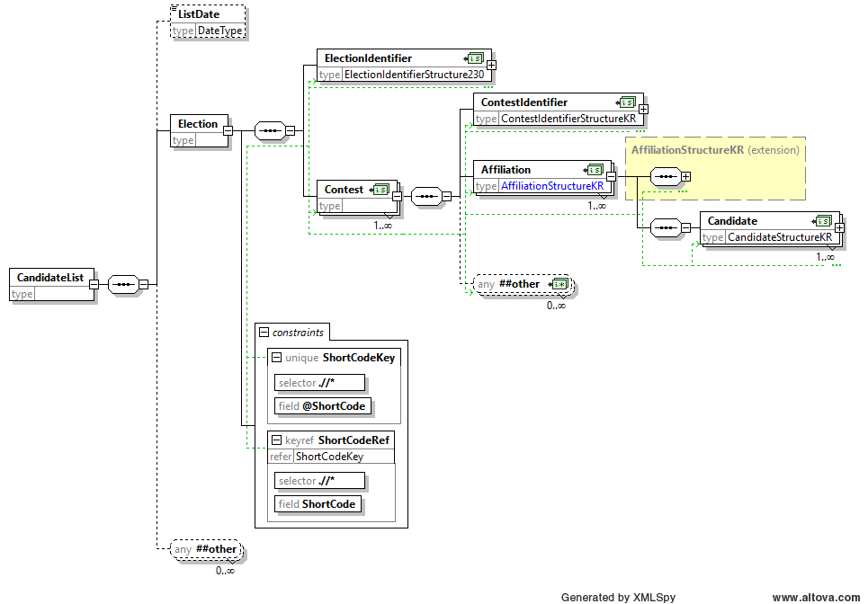Collapse the CandidateList element
The width and height of the screenshot is (868, 604).
[94, 284]
